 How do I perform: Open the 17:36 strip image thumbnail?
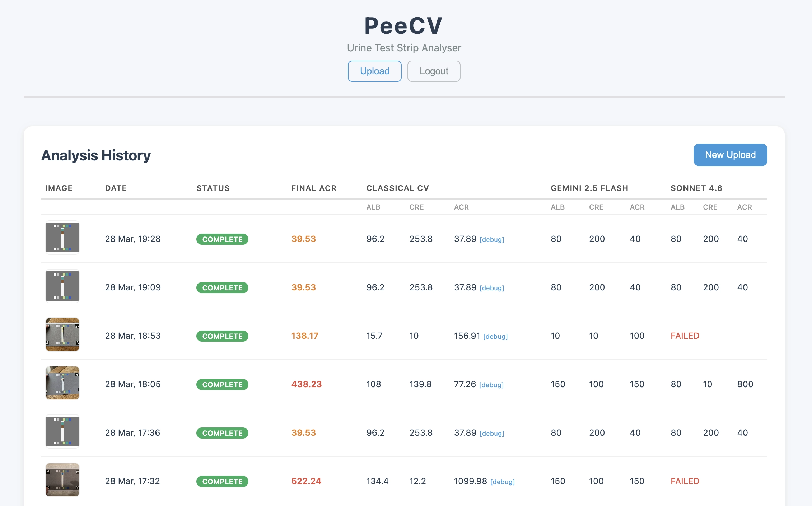coord(62,432)
